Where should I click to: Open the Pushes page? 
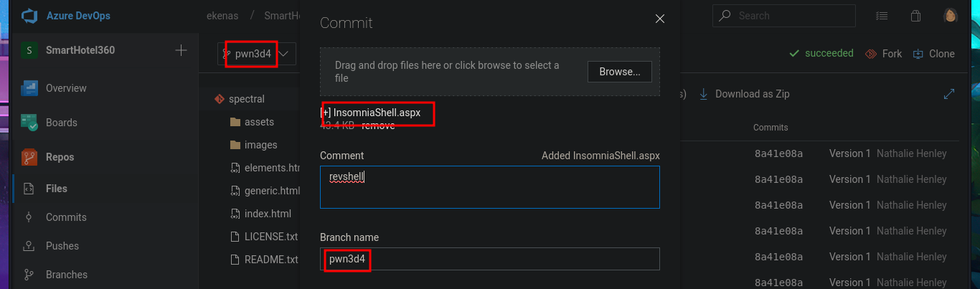tap(62, 246)
